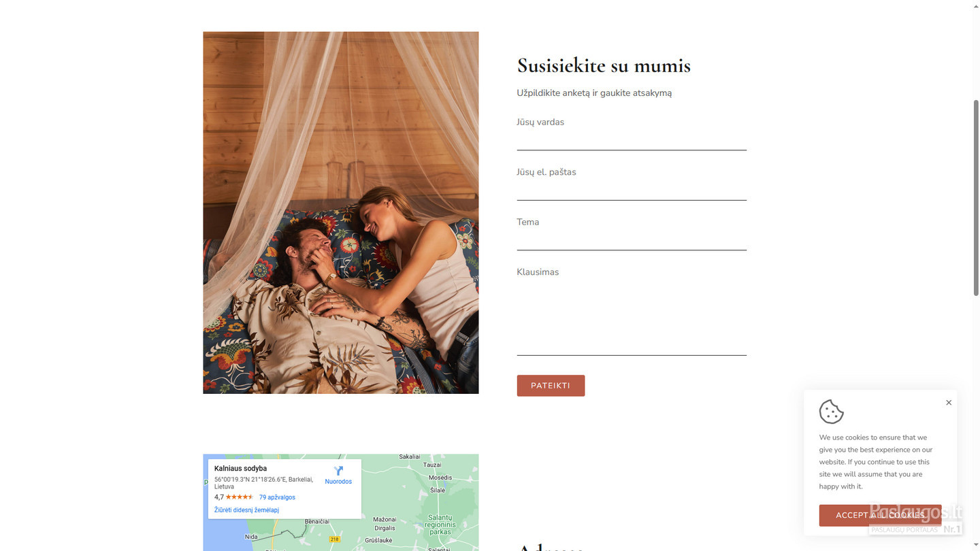Click into the Tema input field
Viewport: 980px width, 551px height.
tap(632, 240)
